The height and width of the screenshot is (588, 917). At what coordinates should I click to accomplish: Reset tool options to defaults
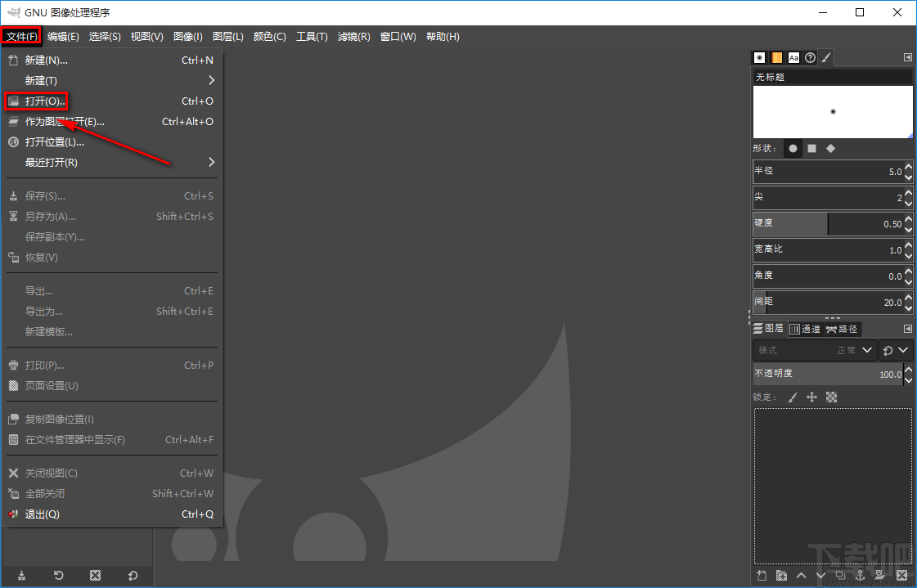[133, 576]
